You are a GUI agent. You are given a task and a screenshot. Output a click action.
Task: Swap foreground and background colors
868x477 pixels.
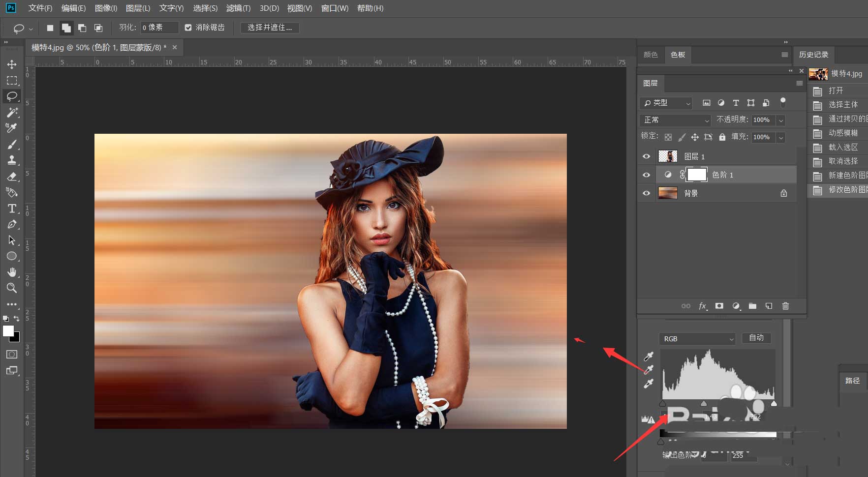tap(16, 319)
